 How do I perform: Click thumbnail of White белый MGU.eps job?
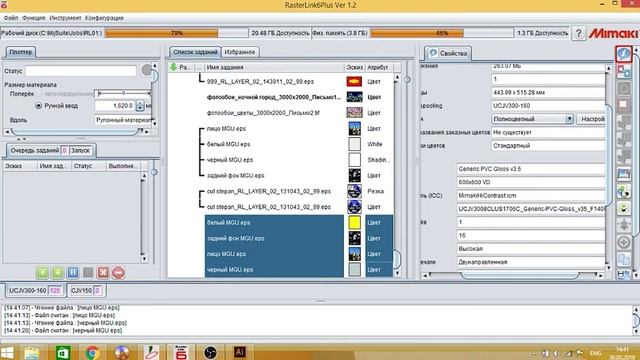click(x=354, y=144)
